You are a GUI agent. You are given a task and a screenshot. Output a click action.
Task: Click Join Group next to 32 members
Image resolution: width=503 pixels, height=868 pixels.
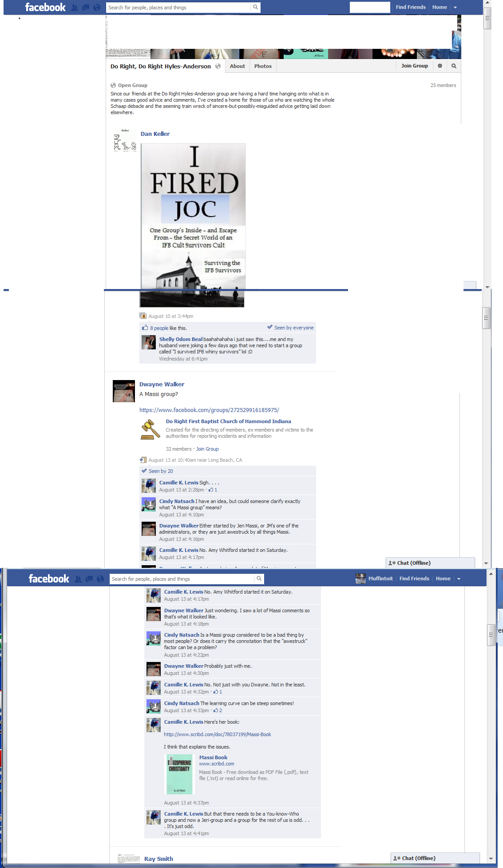pos(207,449)
